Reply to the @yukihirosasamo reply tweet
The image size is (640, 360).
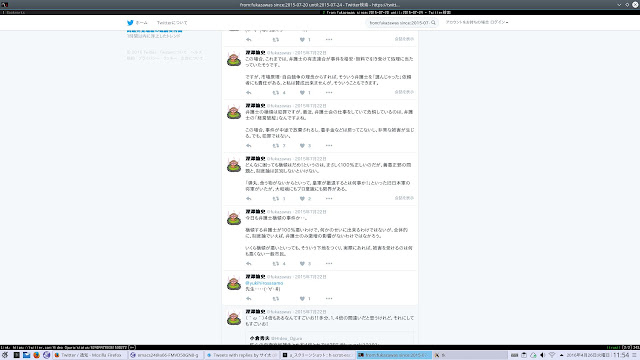[249, 299]
